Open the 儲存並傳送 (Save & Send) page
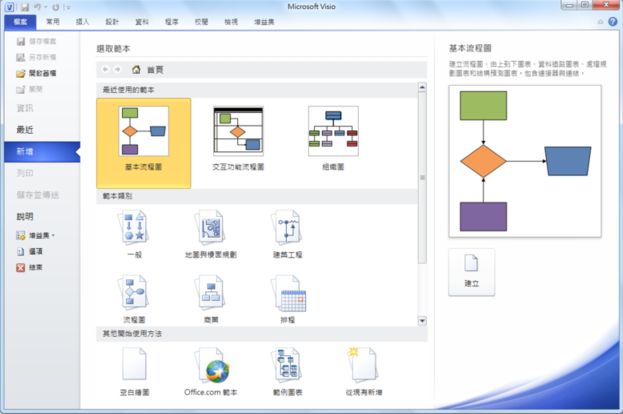623x414 pixels. click(x=38, y=195)
